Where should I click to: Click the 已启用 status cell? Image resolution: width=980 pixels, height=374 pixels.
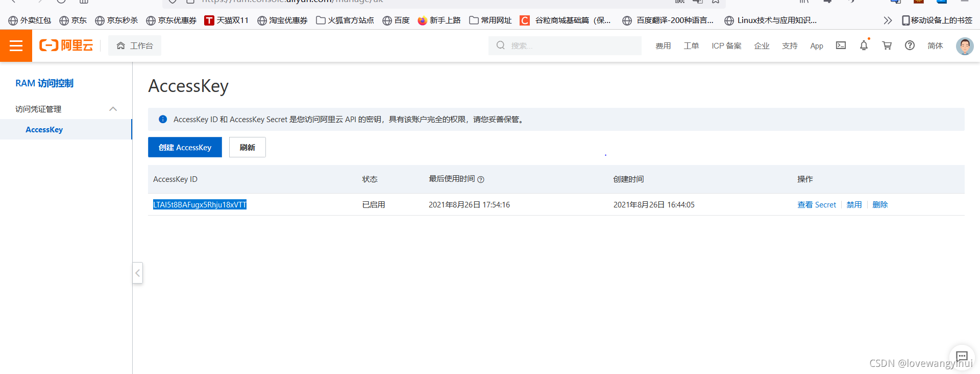[374, 204]
